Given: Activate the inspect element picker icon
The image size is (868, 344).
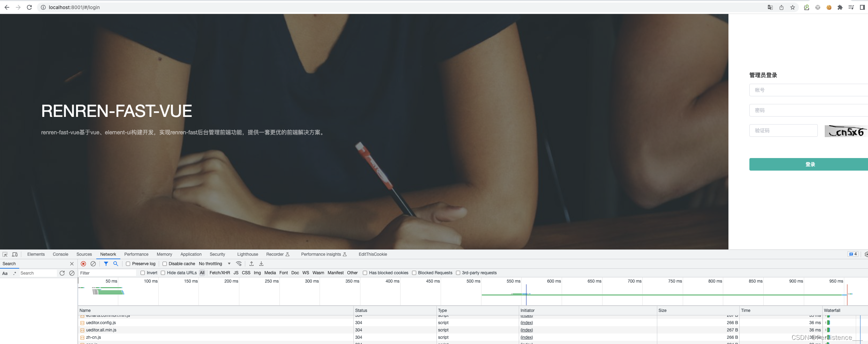Looking at the screenshot, I should 5,254.
